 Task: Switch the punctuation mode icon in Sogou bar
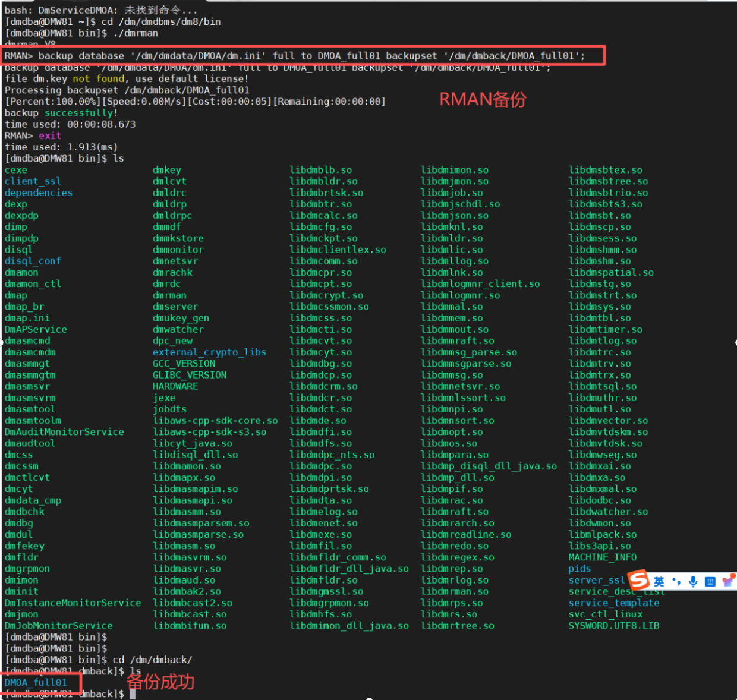[x=676, y=581]
